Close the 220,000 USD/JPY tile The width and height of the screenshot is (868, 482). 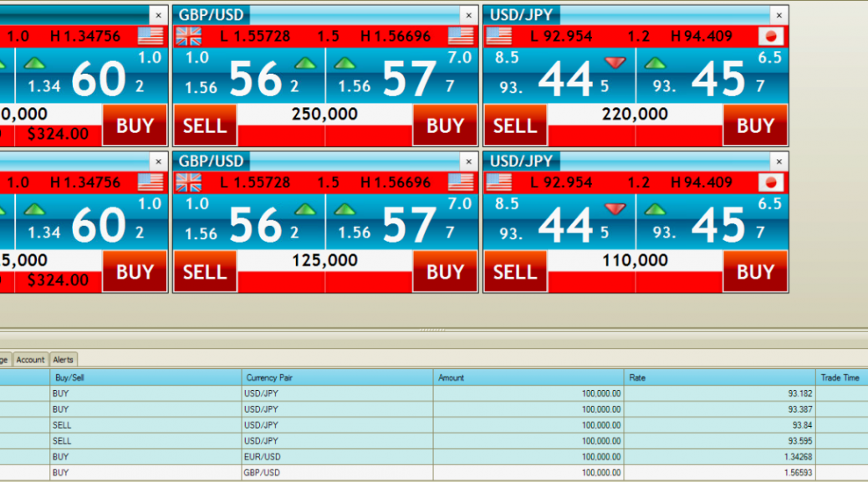coord(779,15)
